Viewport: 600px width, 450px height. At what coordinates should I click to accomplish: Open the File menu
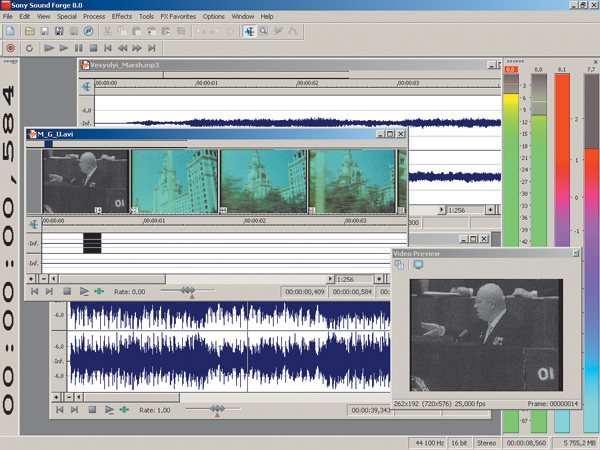[8, 16]
